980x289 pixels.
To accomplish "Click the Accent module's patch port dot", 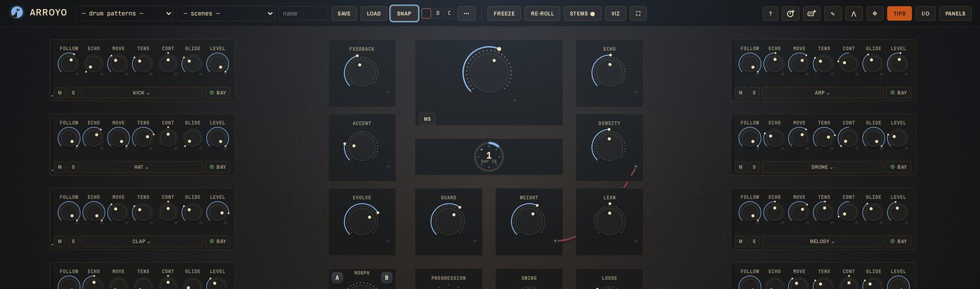I will point(388,167).
